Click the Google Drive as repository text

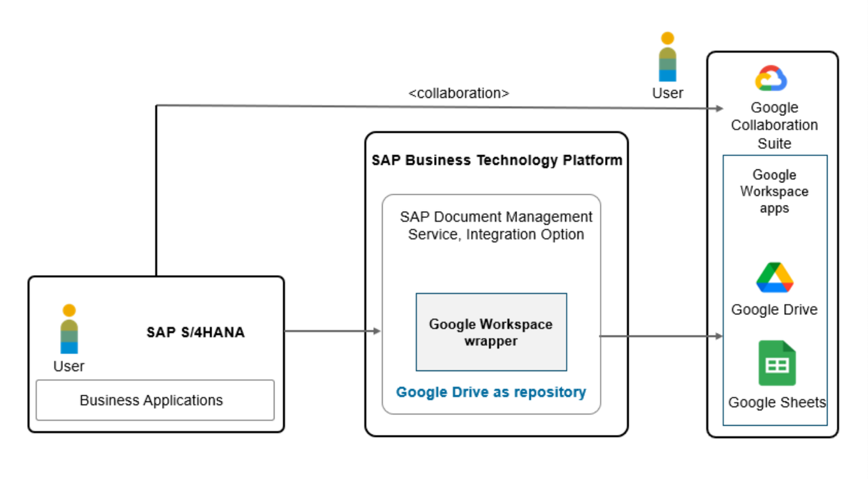tap(491, 392)
